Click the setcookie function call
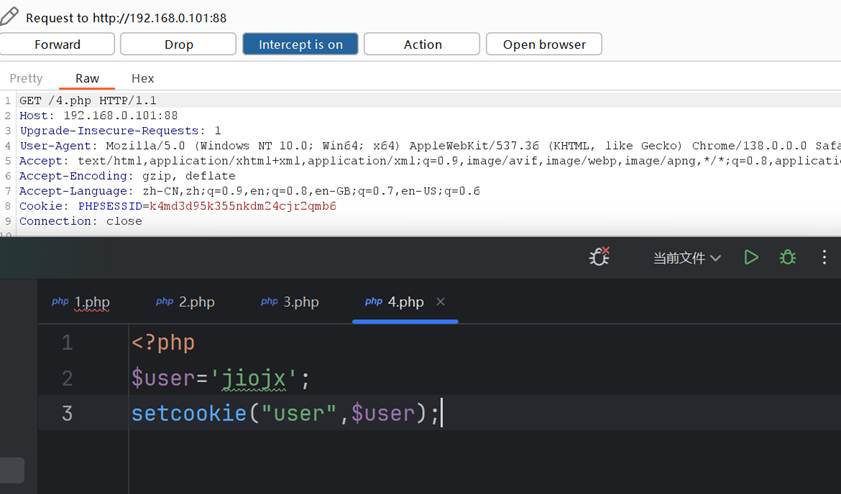The image size is (841, 494). (188, 413)
